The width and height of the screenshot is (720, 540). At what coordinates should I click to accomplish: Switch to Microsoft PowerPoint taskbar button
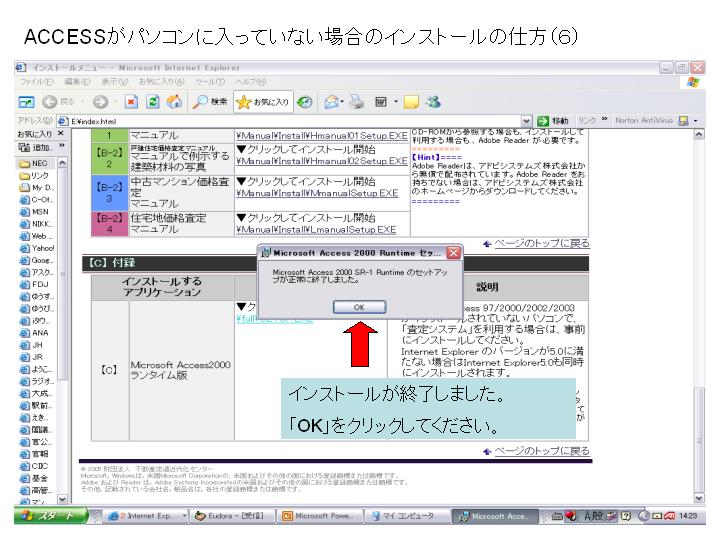coord(320,516)
